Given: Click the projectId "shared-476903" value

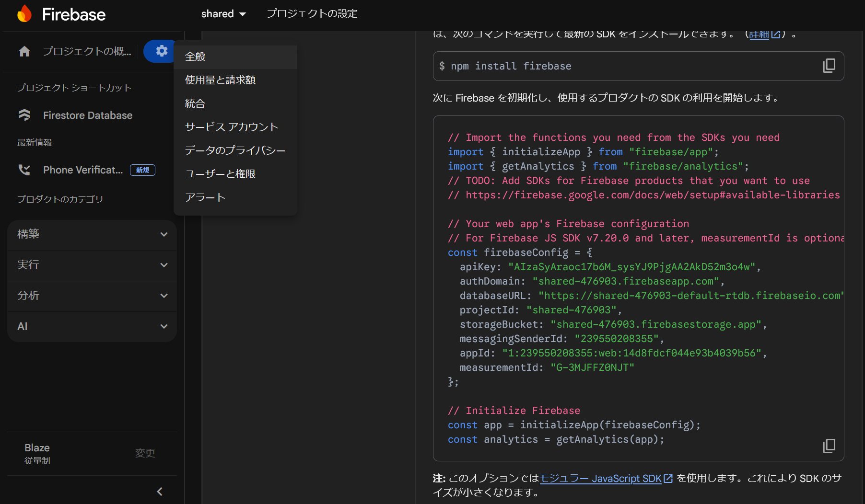Looking at the screenshot, I should coord(571,310).
